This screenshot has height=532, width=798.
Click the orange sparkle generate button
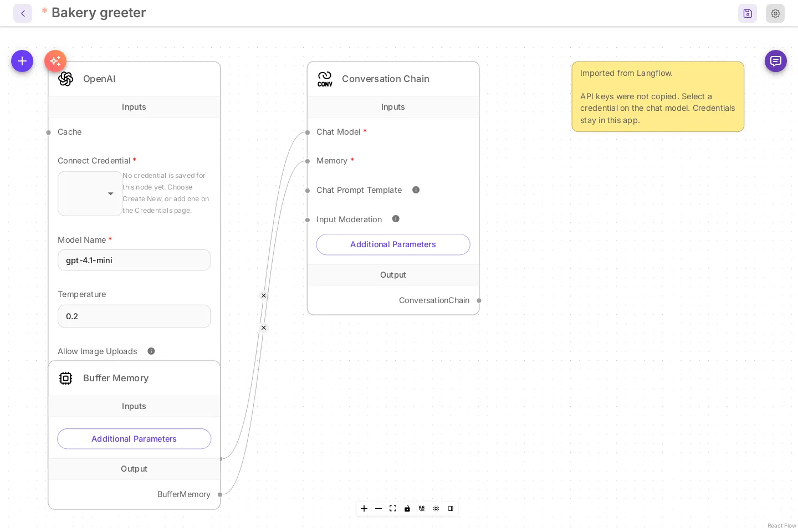point(55,61)
